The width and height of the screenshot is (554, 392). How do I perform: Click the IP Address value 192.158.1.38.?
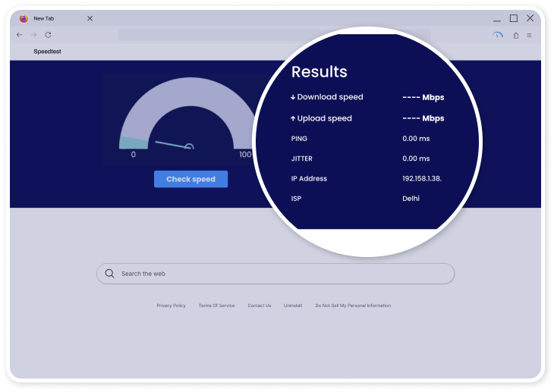[x=422, y=179]
